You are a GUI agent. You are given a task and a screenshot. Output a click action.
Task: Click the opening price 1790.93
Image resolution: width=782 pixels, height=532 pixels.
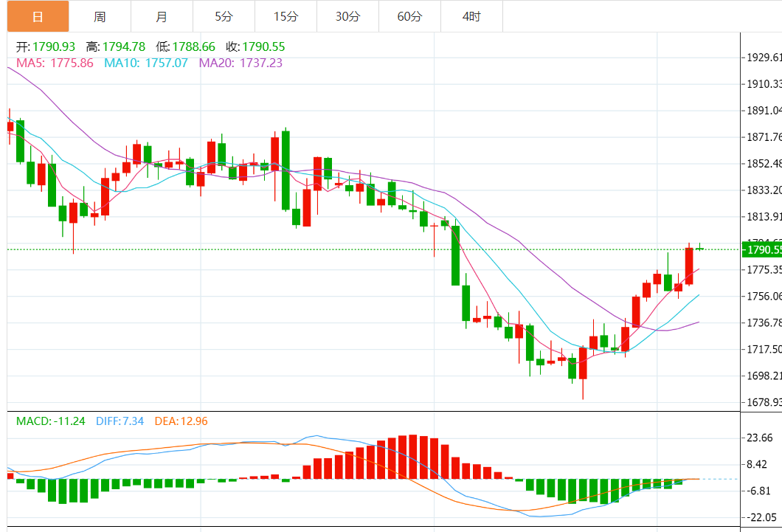tap(54, 47)
